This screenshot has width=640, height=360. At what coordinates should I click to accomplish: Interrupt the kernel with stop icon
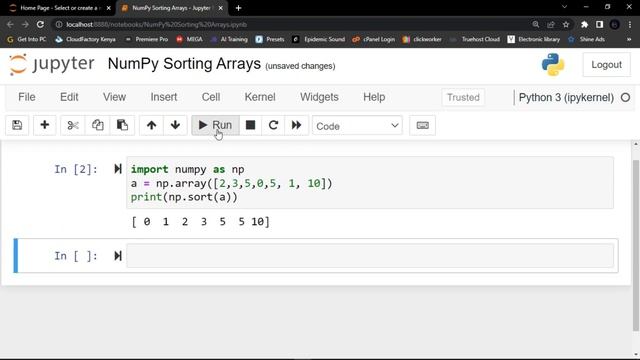coord(250,125)
